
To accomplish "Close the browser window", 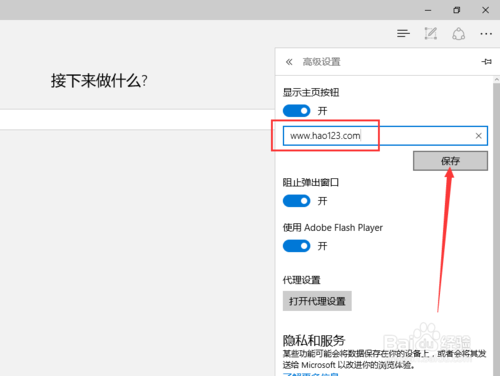I will pyautogui.click(x=485, y=10).
